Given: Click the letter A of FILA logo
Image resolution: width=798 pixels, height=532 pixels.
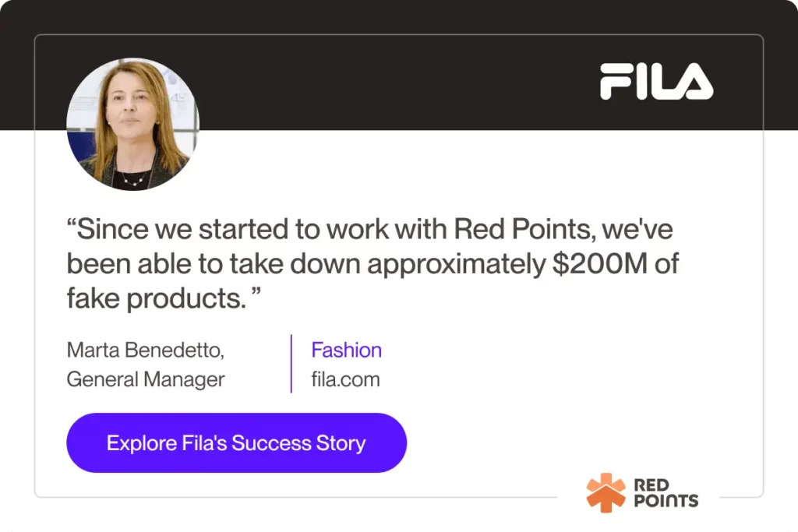Looking at the screenshot, I should 694,81.
